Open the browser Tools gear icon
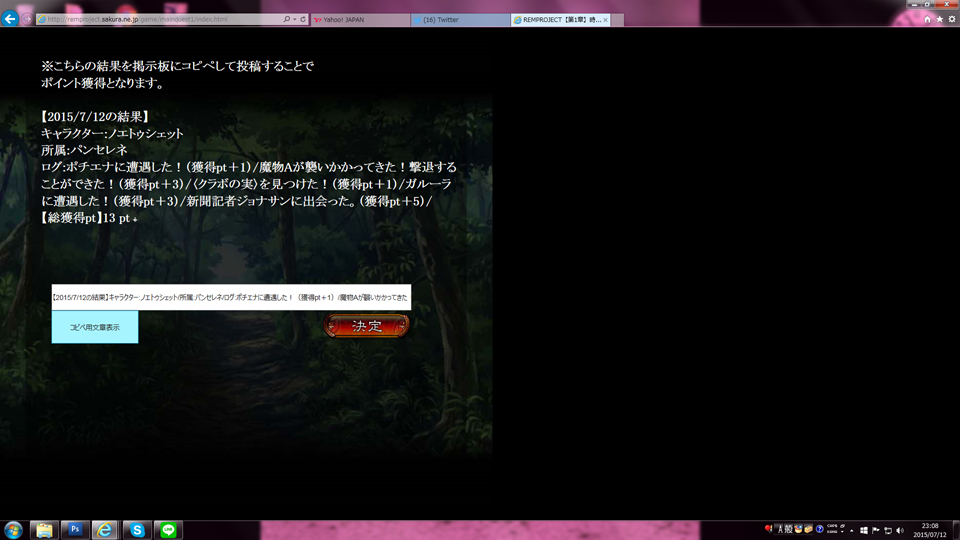This screenshot has width=960, height=540. (951, 20)
